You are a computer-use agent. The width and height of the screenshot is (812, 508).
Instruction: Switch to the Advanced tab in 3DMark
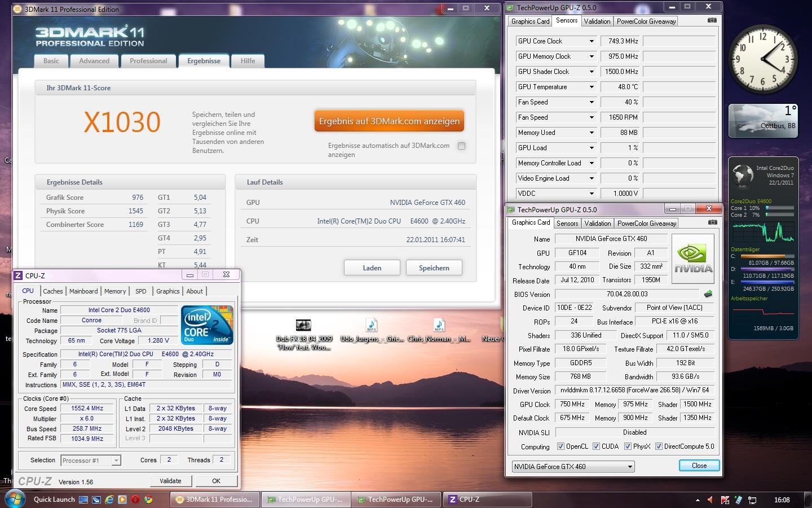[x=94, y=61]
